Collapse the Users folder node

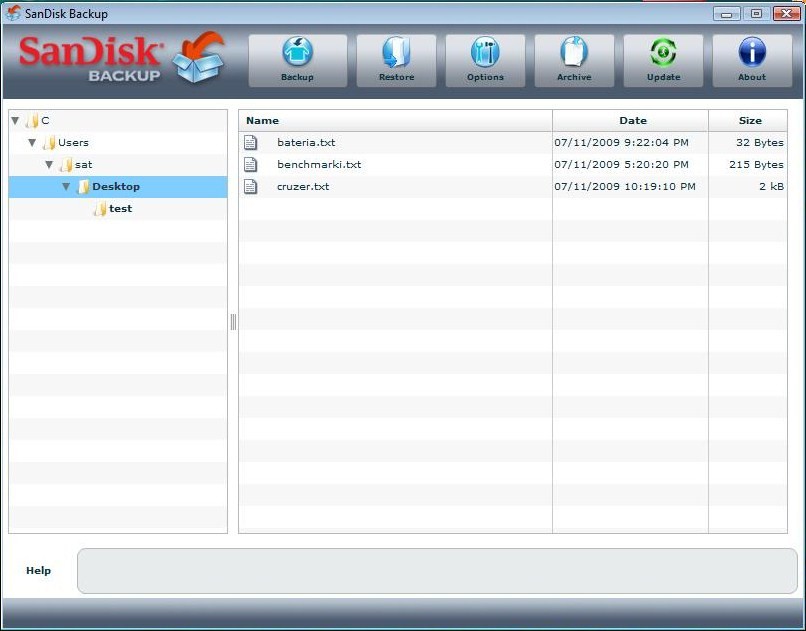click(x=32, y=143)
